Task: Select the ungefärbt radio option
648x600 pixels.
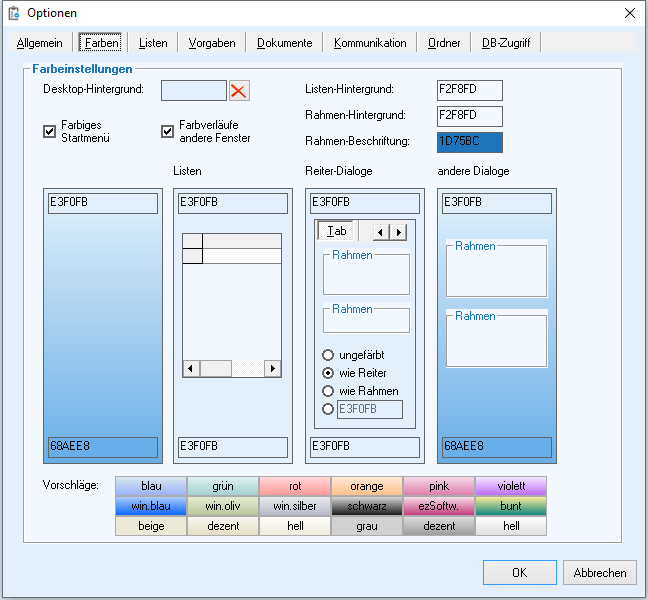Action: point(328,355)
